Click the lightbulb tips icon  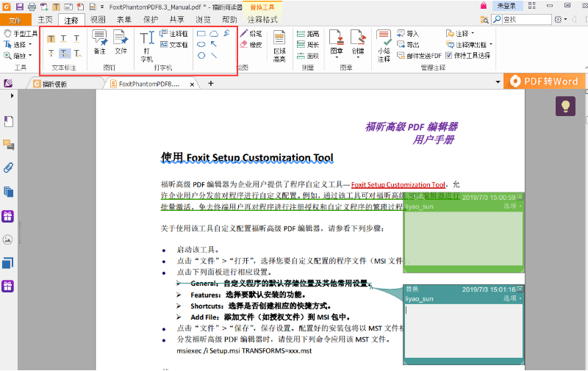(x=565, y=106)
